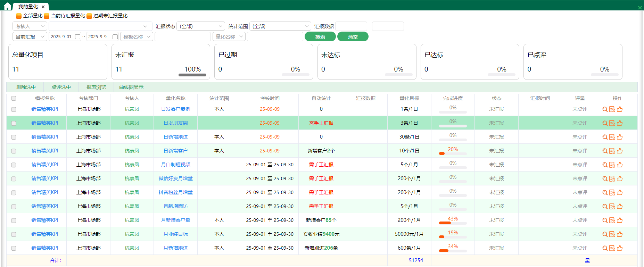Expand the 统计范围 dropdown
Image resolution: width=644 pixels, height=267 pixels.
pos(280,26)
